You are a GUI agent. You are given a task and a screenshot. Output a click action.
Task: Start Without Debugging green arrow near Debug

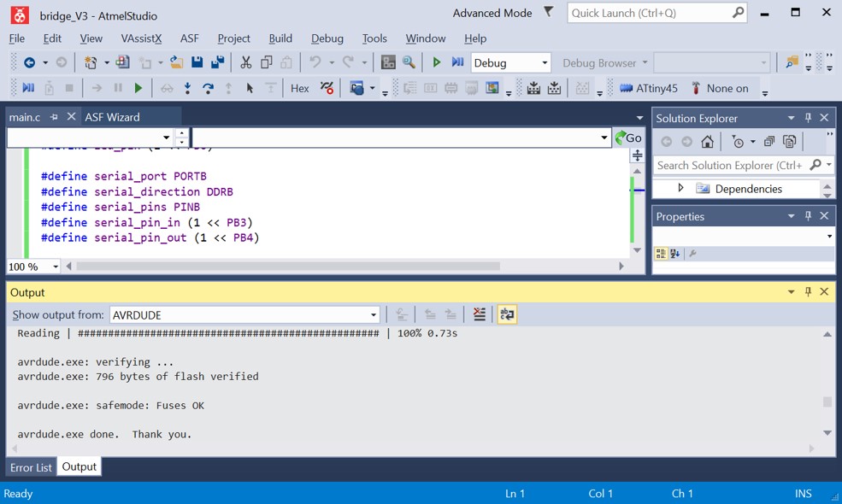tap(437, 62)
